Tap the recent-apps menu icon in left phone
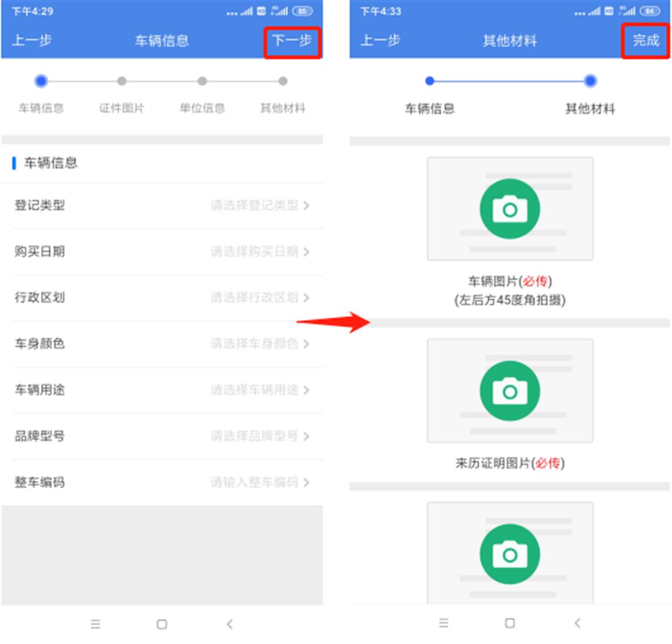Image resolution: width=672 pixels, height=644 pixels. (x=95, y=624)
